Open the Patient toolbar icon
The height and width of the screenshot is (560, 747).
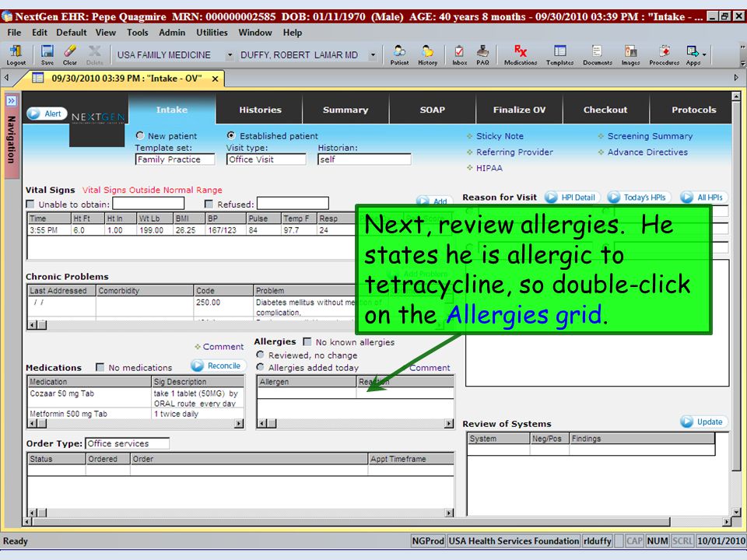coord(399,54)
